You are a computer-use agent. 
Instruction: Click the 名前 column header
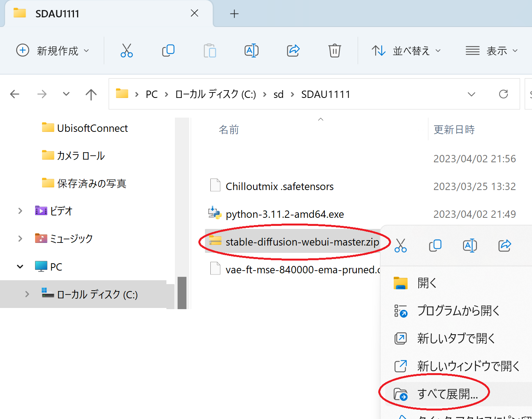(x=229, y=130)
